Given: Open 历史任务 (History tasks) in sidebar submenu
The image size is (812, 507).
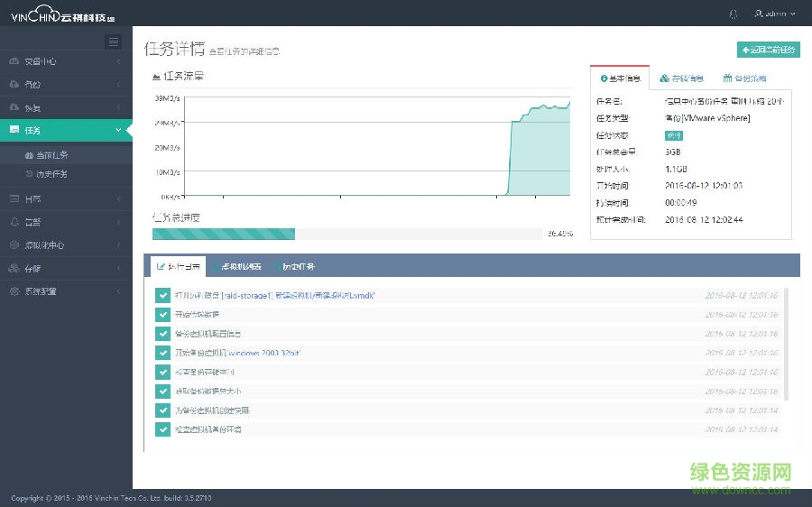Looking at the screenshot, I should [x=51, y=173].
